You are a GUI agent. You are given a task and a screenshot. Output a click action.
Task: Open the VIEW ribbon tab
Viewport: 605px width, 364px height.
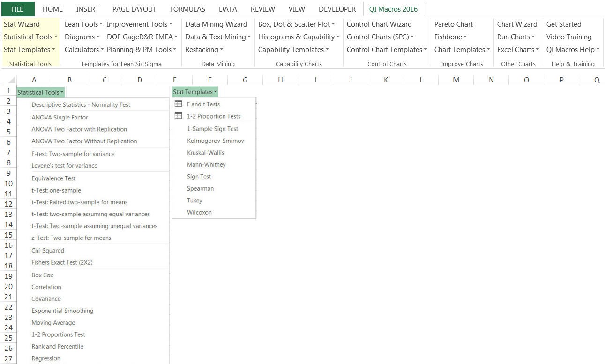click(297, 9)
